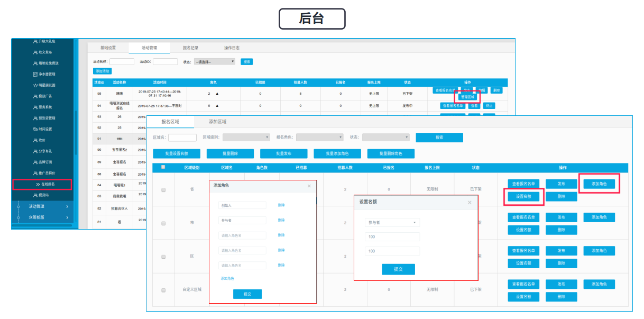
Task: Switch to the 添加区域 tab
Action: [x=217, y=122]
